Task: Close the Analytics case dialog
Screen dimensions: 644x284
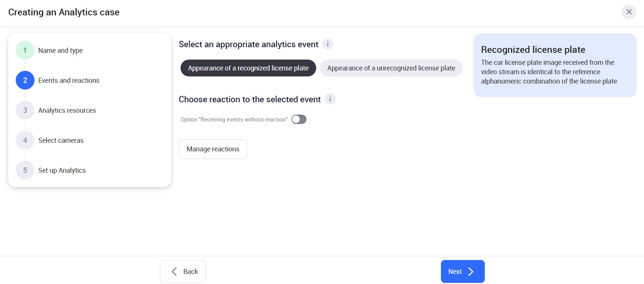Action: (x=629, y=12)
